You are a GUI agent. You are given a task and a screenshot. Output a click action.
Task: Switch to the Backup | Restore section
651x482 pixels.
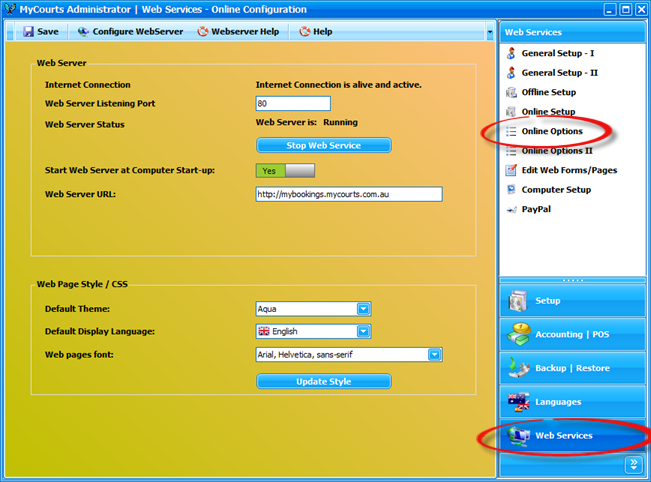pyautogui.click(x=572, y=368)
